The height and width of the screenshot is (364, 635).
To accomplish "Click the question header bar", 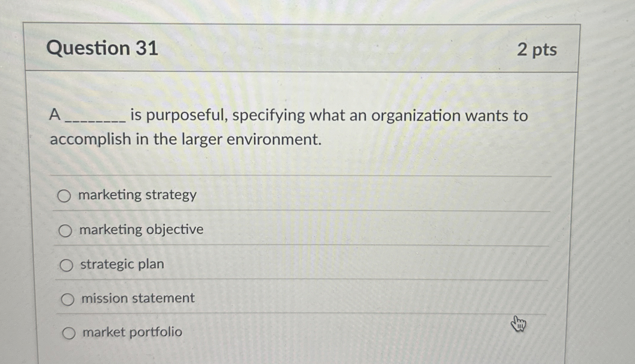I will 301,49.
